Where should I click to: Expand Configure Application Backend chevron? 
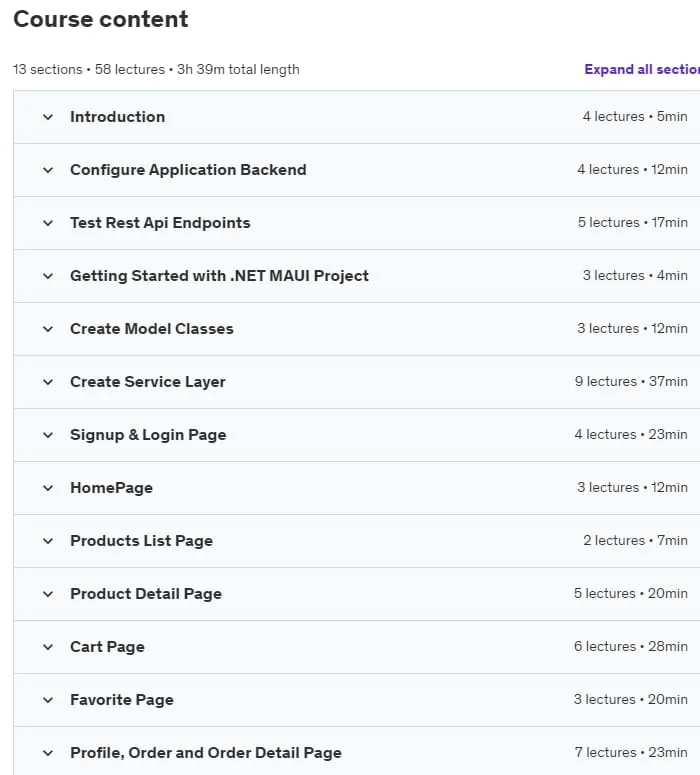[x=48, y=170]
